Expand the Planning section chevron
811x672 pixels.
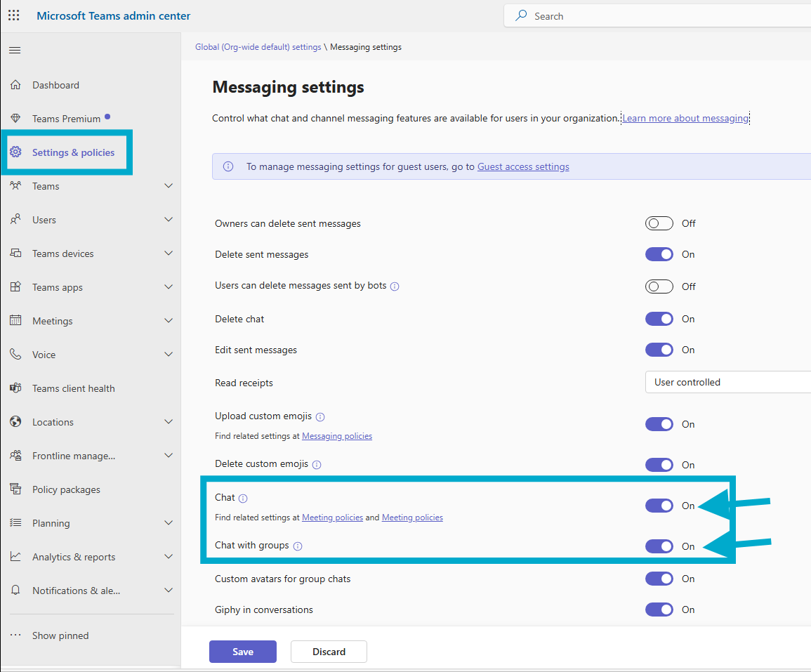(168, 523)
